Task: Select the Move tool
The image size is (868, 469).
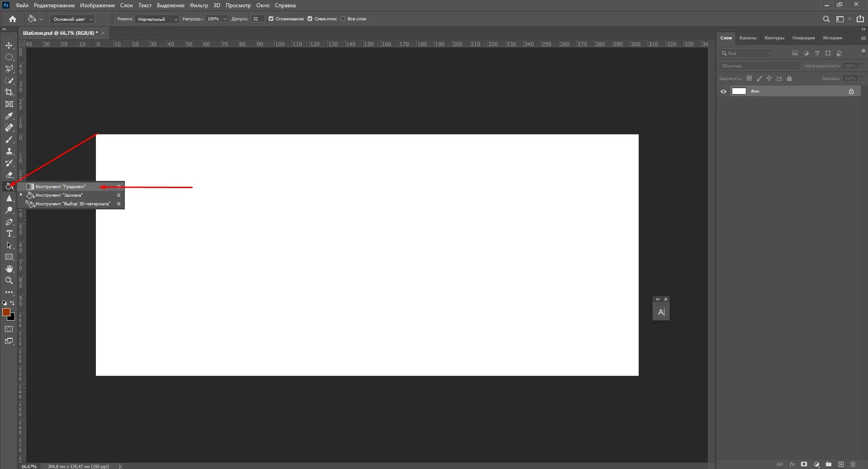Action: pos(9,45)
